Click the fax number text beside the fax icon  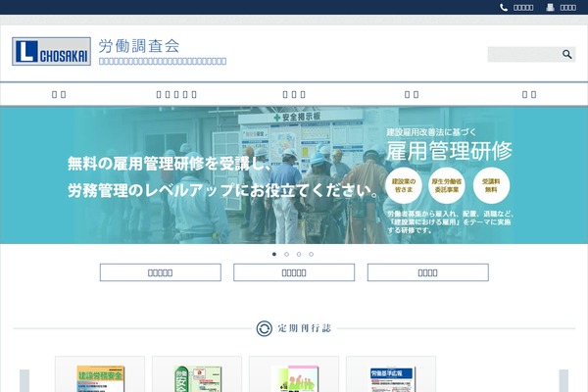(568, 8)
